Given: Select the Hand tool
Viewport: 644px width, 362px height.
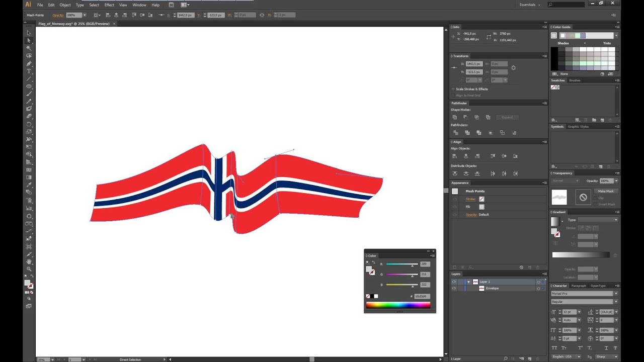Looking at the screenshot, I should click(29, 261).
